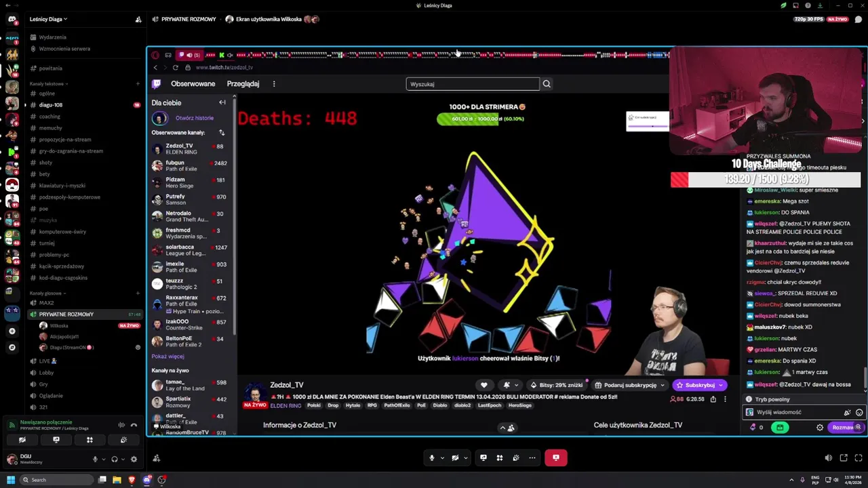Open Twitch three-dot more menu
The width and height of the screenshot is (868, 488).
[x=274, y=84]
